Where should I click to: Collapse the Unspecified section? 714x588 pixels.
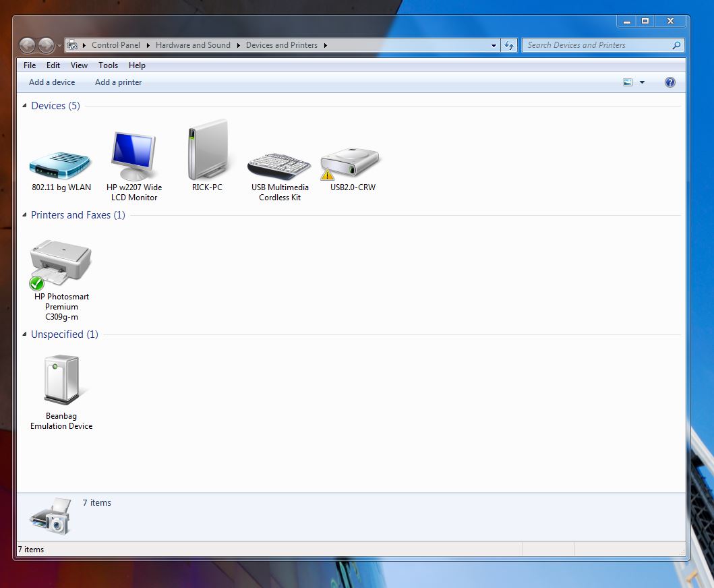[x=24, y=334]
